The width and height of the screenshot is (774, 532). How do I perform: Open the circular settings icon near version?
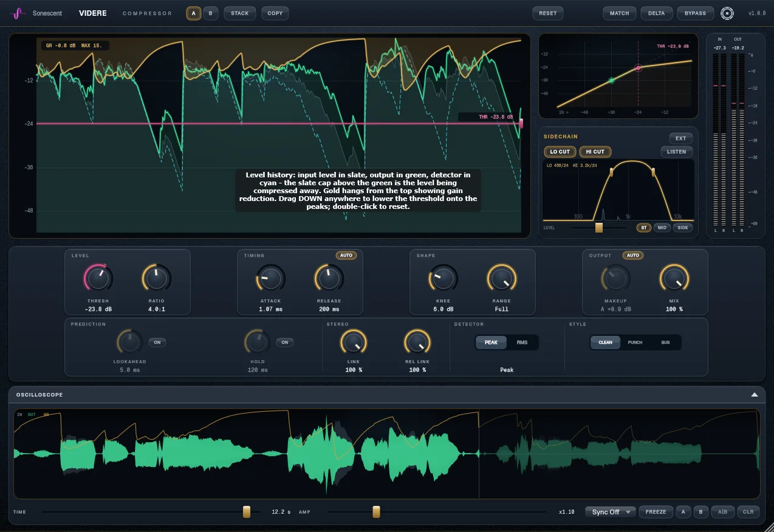[x=727, y=13]
